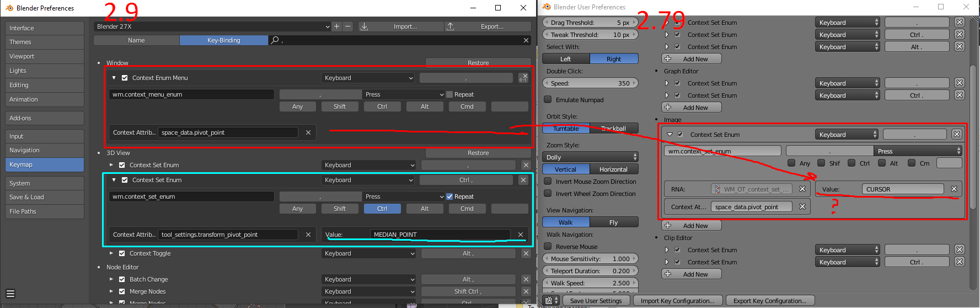Collapse the Context Enum Menu entry
Screen dimensions: 980x308
[x=114, y=78]
